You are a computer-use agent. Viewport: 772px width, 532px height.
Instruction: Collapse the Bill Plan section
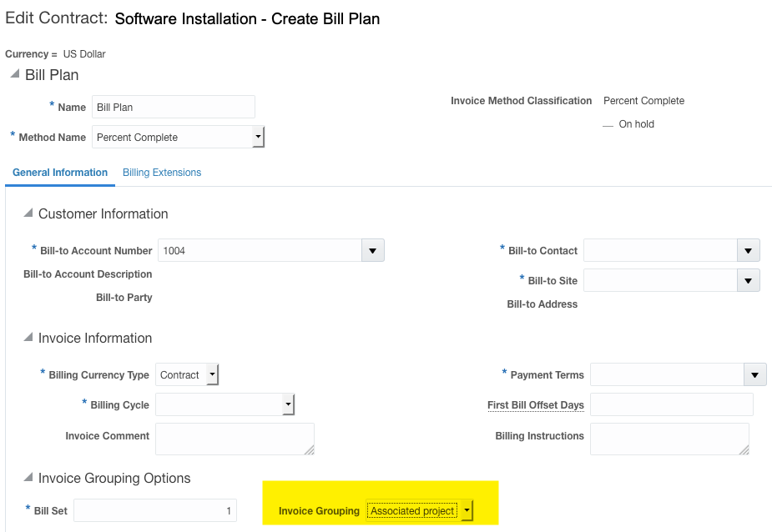tap(14, 75)
